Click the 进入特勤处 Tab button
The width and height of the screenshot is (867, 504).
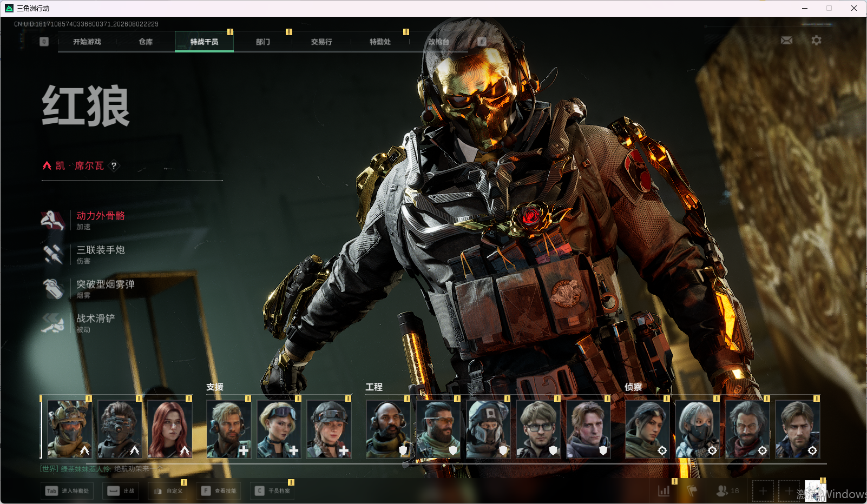coord(67,491)
